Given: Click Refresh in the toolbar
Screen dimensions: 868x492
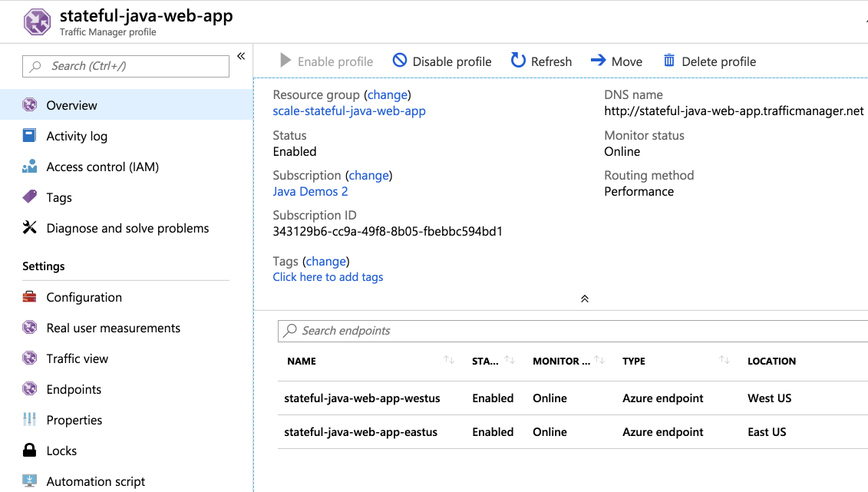Looking at the screenshot, I should click(541, 61).
